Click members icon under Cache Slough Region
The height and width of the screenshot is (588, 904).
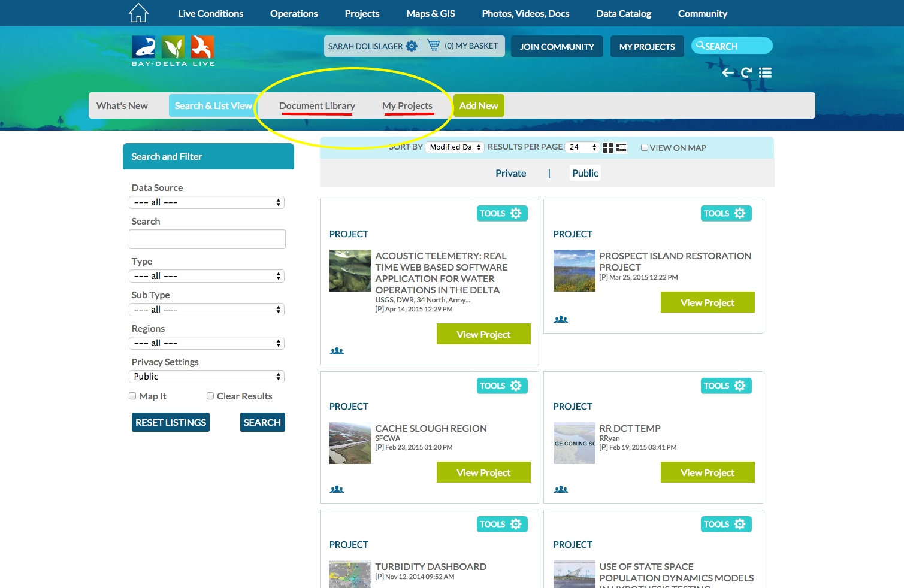[x=337, y=490]
